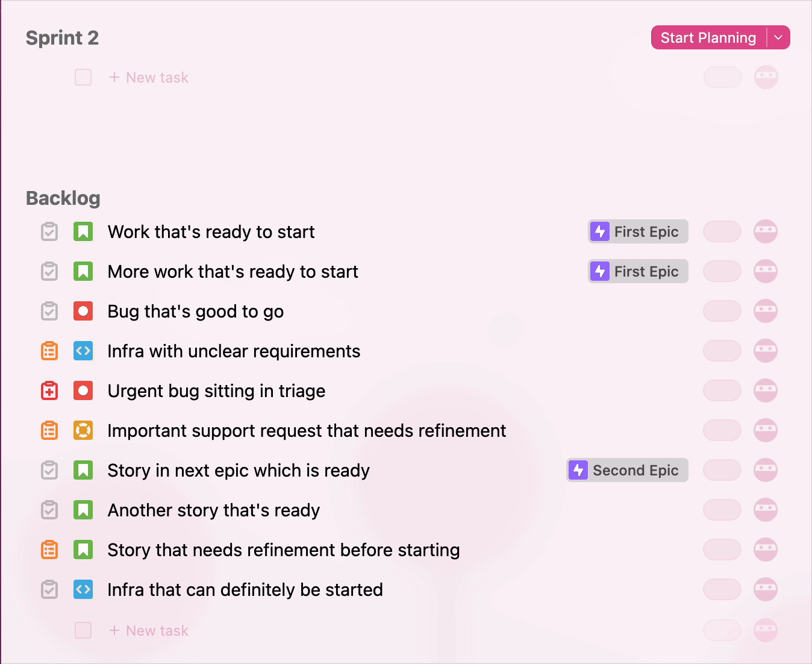Click the bug type icon on Bug that's good to go
This screenshot has height=664, width=812.
[83, 312]
